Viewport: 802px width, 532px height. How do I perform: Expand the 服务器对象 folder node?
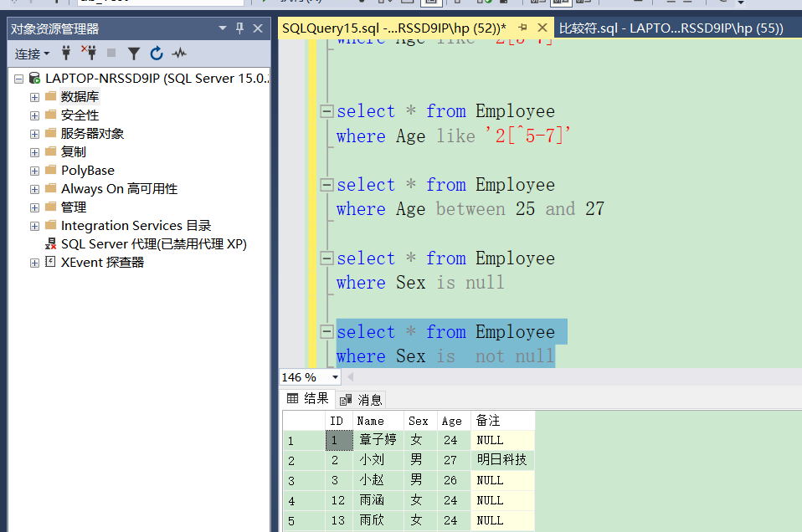[x=35, y=134]
